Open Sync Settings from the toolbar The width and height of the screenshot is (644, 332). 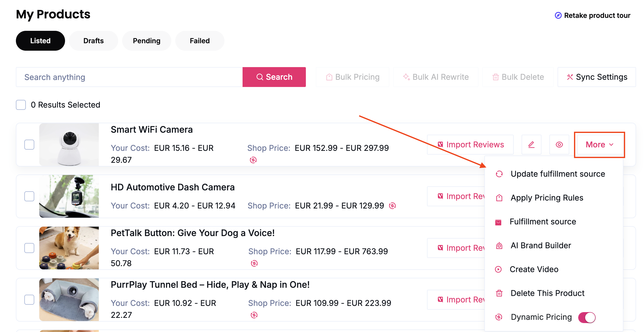click(596, 77)
